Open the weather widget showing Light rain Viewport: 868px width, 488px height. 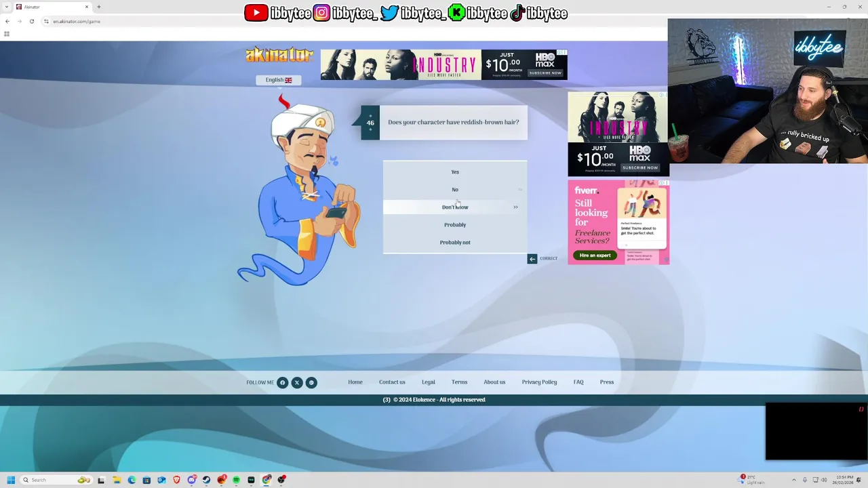751,480
